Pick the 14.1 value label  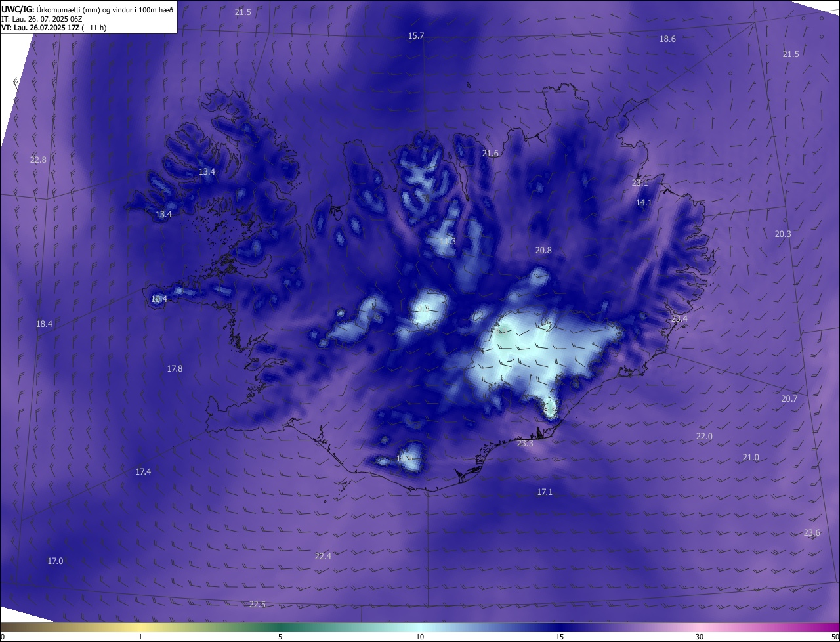644,203
